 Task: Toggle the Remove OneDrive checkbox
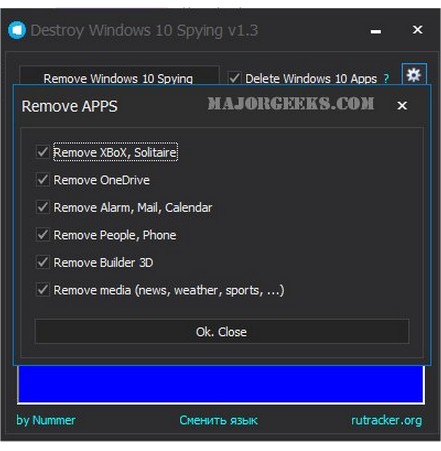43,180
